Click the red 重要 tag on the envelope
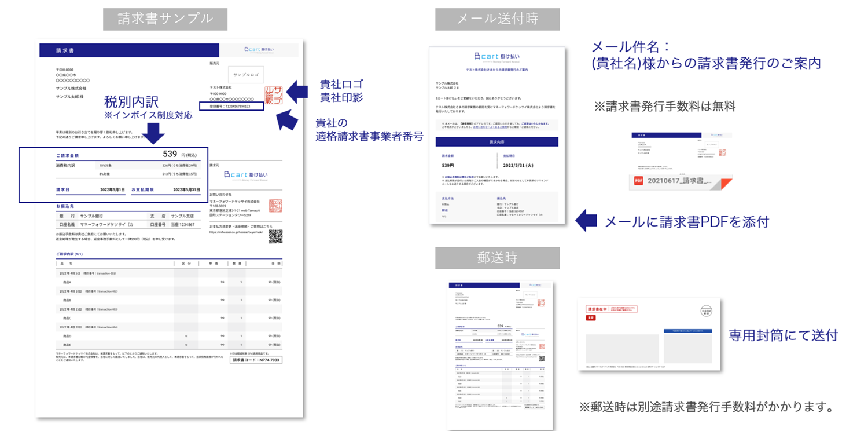868x431 pixels. coord(591,318)
